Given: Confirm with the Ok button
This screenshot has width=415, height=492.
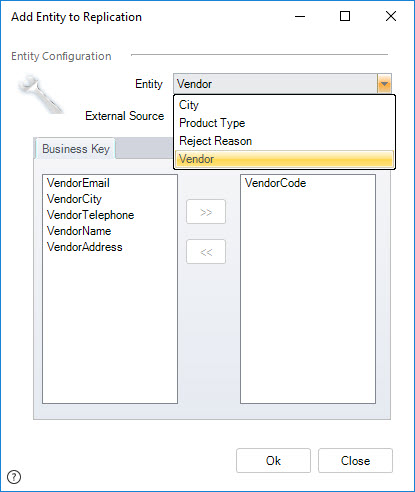Looking at the screenshot, I should [273, 461].
